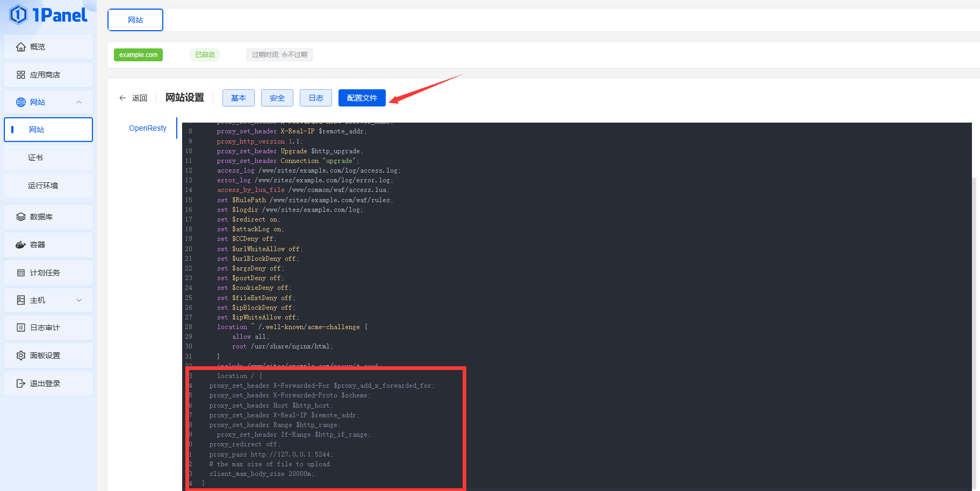Screen dimensions: 980x491
Task: Switch to the 基本 settings tab
Action: (239, 98)
